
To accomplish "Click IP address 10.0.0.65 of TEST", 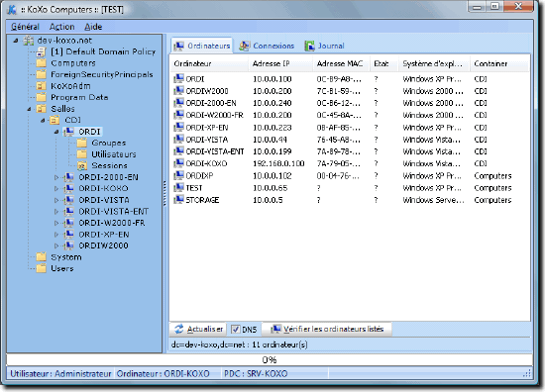I will point(271,188).
